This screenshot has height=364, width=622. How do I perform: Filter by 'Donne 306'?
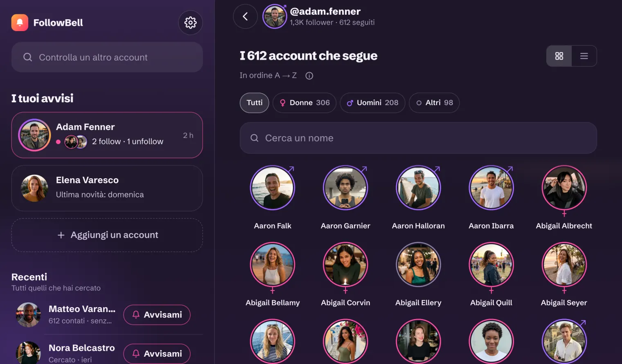[304, 103]
